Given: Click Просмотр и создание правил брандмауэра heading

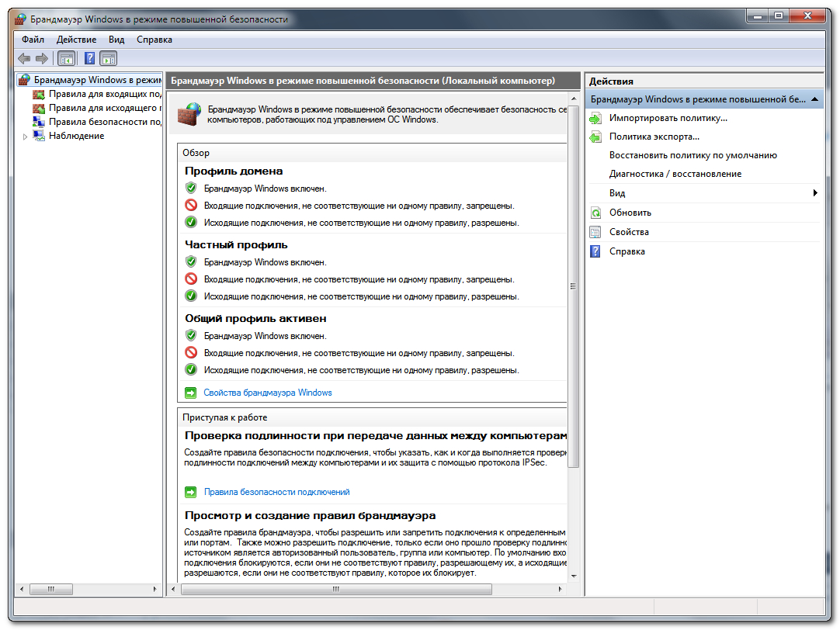Looking at the screenshot, I should tap(311, 516).
